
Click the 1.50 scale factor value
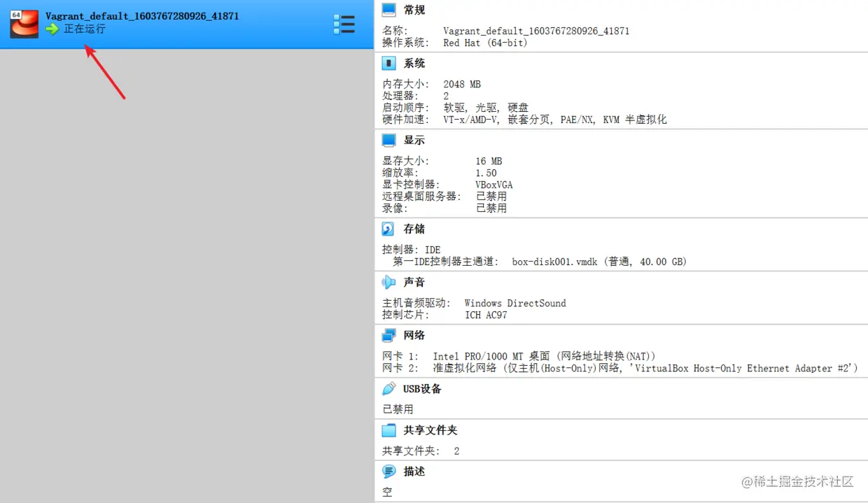[x=486, y=173]
